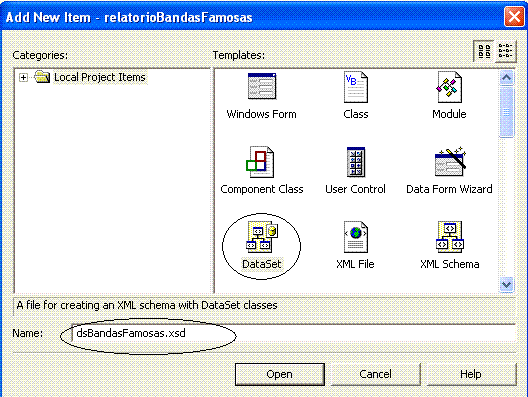The image size is (528, 397).
Task: Select Local Project Items category
Action: point(100,77)
